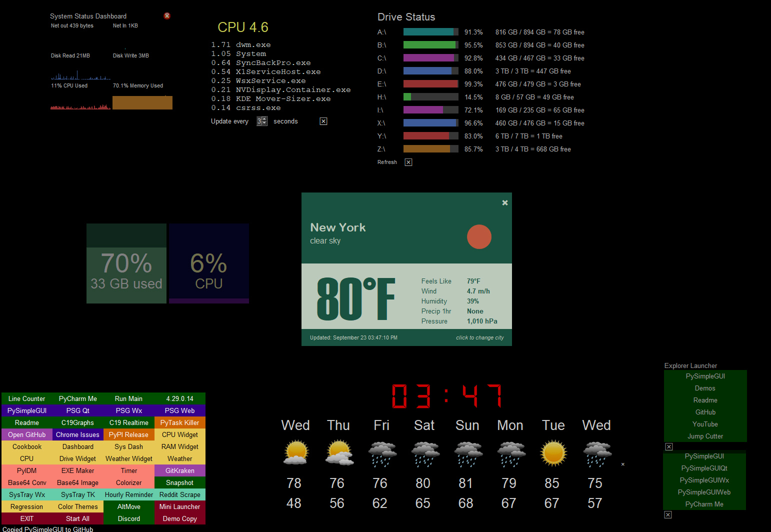Click Saturday's rain cloud forecast icon

425,453
